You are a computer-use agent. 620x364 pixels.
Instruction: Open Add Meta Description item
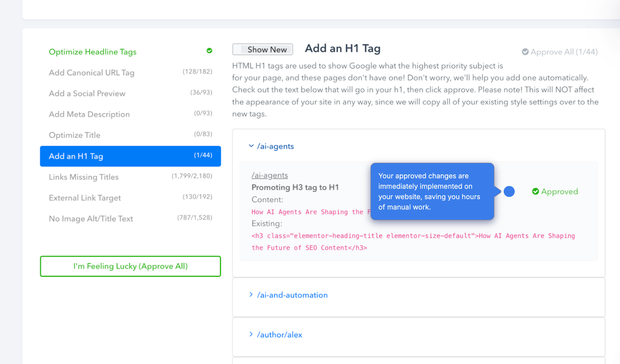coord(130,114)
